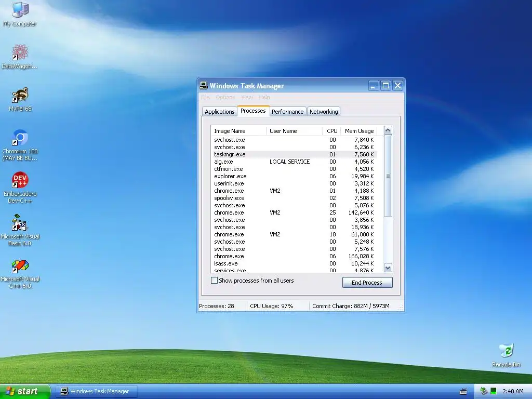Toggle Show processes from all users checkbox
The height and width of the screenshot is (399, 532).
[x=214, y=281]
